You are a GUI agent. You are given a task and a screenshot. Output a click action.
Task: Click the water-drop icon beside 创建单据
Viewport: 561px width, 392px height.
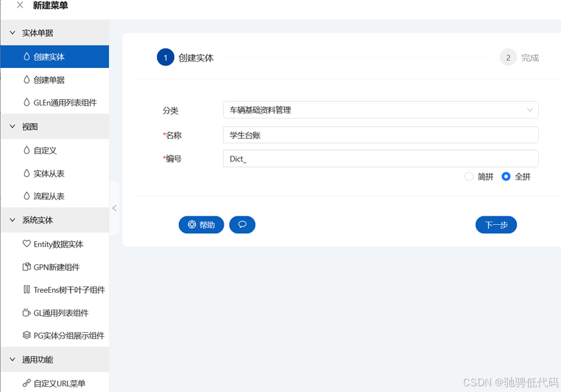pyautogui.click(x=27, y=79)
